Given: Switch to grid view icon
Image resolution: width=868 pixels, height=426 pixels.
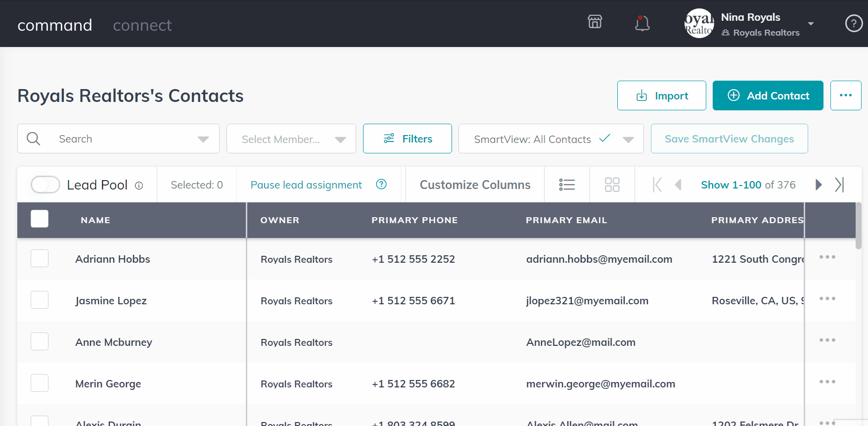Looking at the screenshot, I should (612, 185).
